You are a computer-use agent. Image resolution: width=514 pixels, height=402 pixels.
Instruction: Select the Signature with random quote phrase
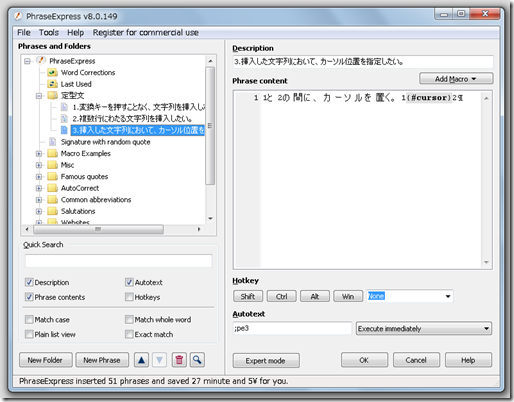click(105, 142)
